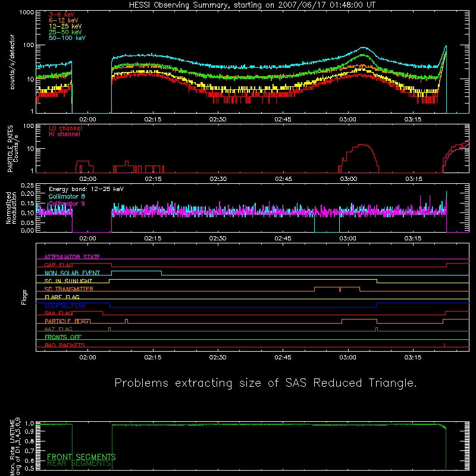Click the 02:30 tick under the particle rates plot
Image resolution: width=476 pixels, height=476 pixels.
(x=218, y=179)
